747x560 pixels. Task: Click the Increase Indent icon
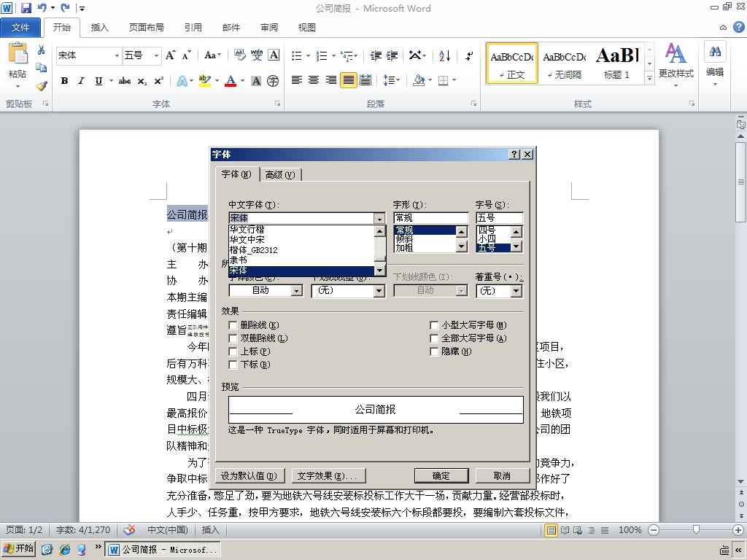[392, 55]
